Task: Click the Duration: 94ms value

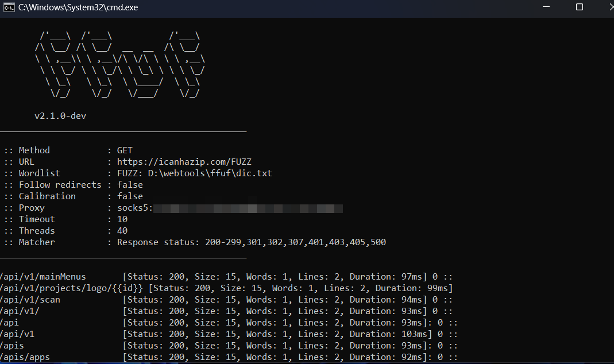Action: (x=385, y=300)
